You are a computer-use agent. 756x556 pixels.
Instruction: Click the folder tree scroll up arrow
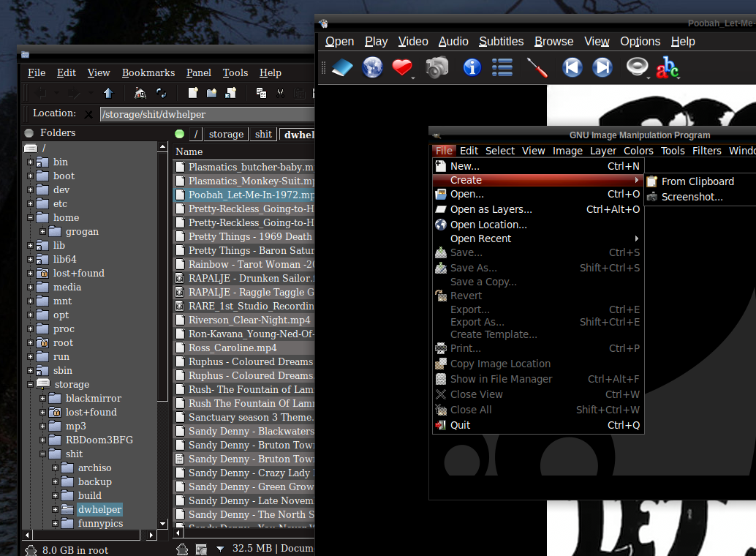point(162,146)
